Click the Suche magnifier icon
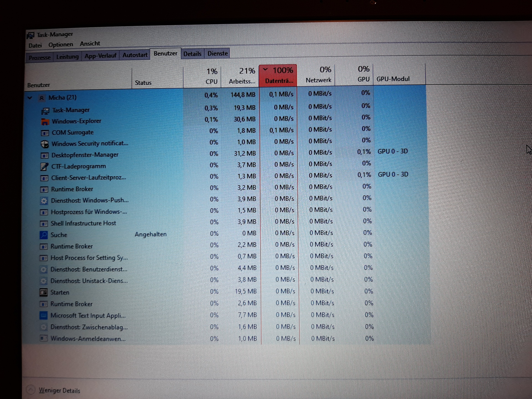532x399 pixels. (x=44, y=235)
